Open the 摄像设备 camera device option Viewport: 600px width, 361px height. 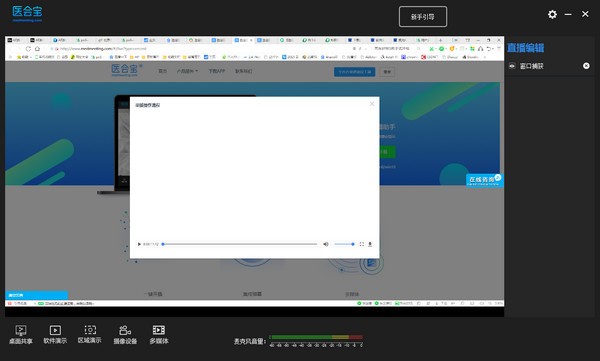pos(125,334)
